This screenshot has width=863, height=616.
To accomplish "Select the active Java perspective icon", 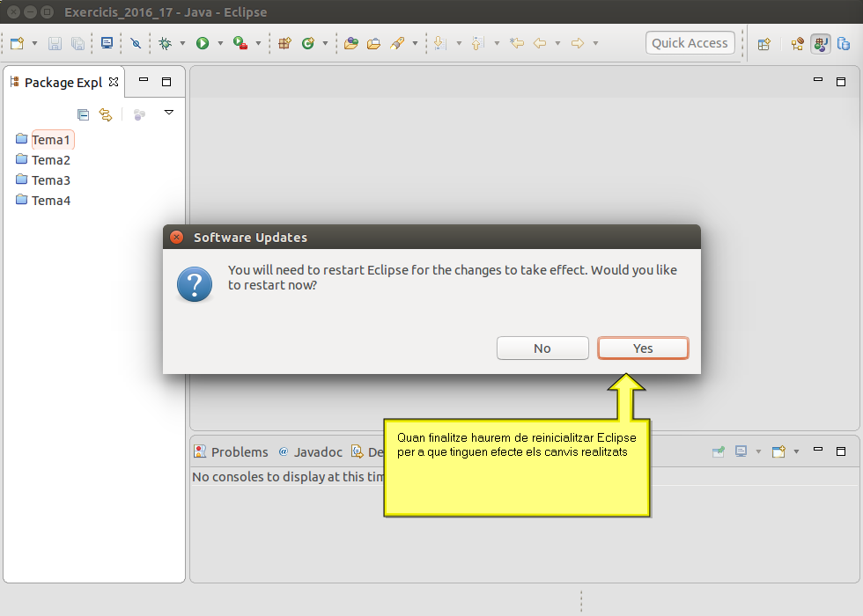I will point(821,44).
